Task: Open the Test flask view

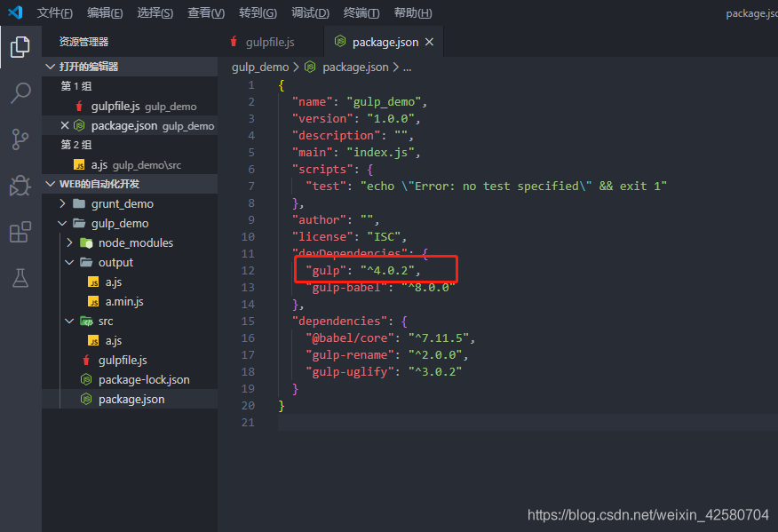Action: [x=20, y=278]
